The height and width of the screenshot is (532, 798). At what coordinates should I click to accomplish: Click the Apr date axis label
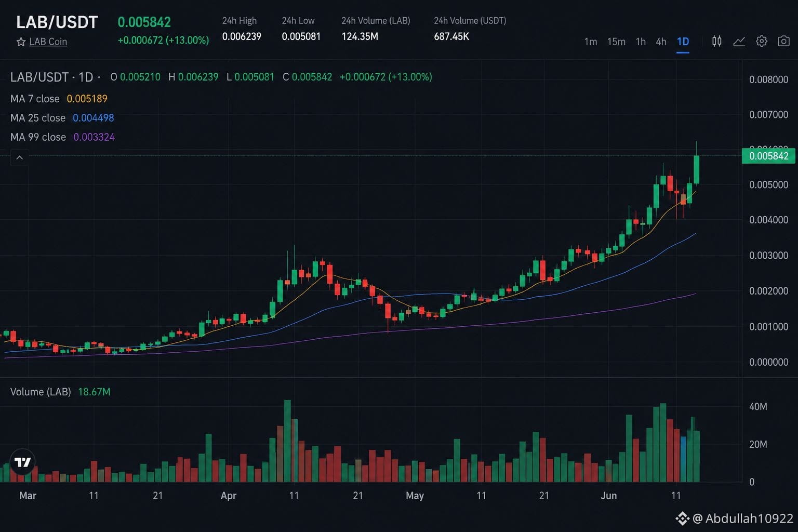[228, 496]
